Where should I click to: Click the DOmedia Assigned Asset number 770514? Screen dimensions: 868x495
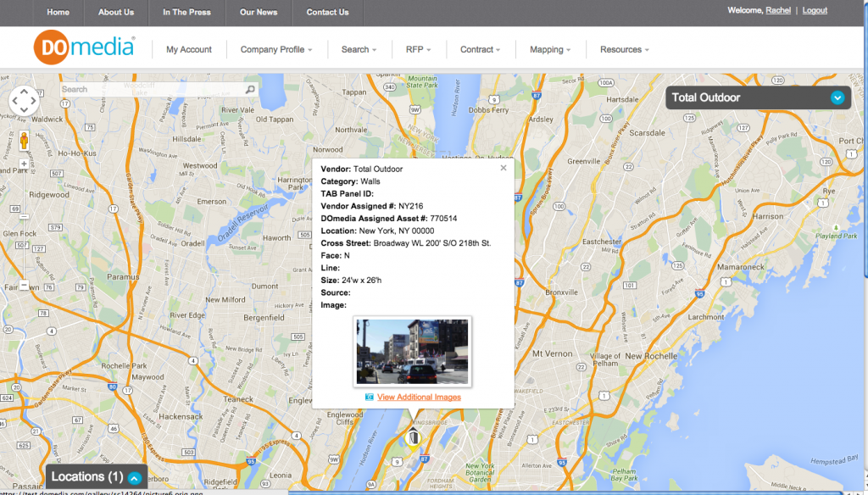tap(443, 218)
